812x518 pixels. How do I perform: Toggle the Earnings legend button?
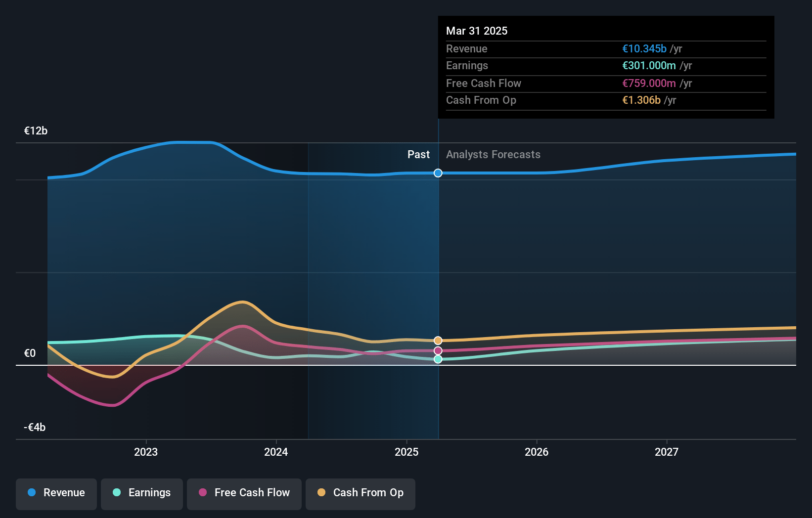(x=142, y=493)
